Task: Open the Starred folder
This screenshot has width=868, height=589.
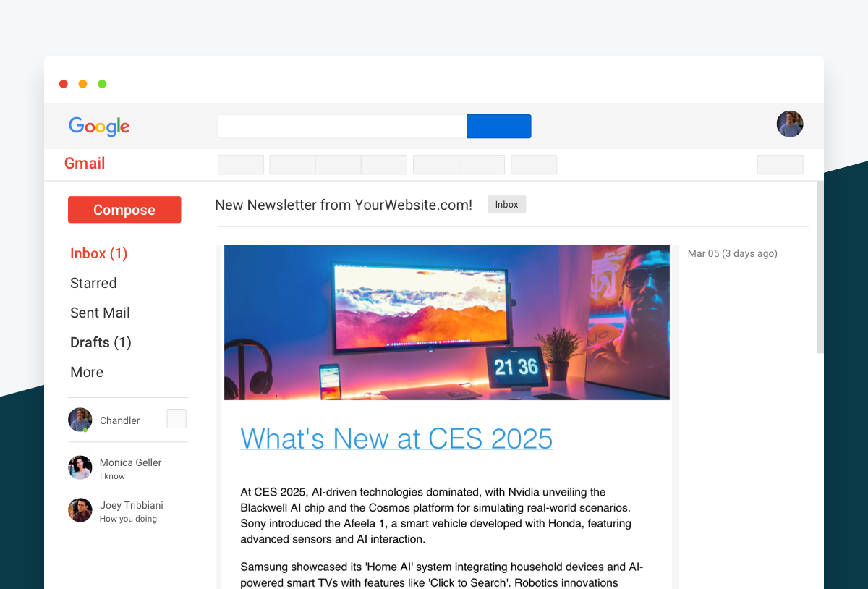Action: pos(93,283)
